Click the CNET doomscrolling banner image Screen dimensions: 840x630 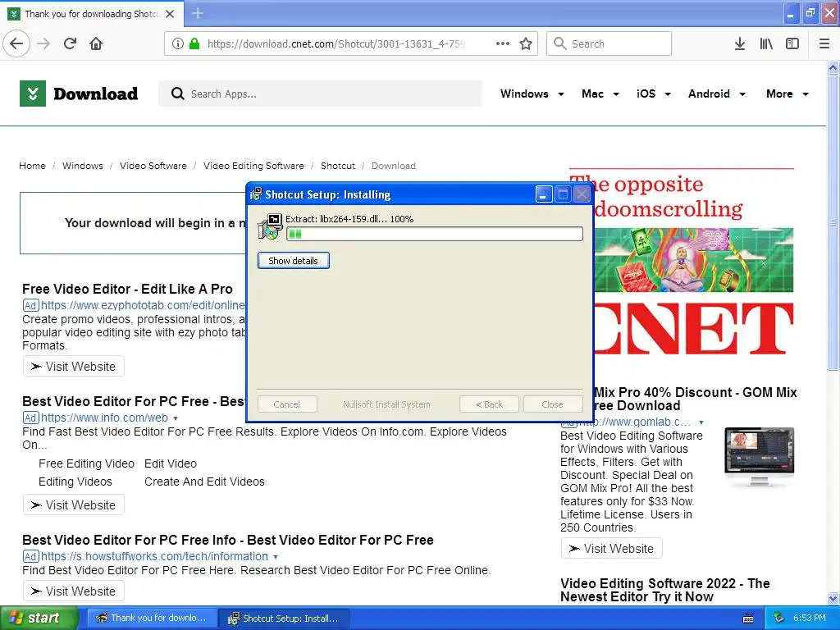pos(694,262)
